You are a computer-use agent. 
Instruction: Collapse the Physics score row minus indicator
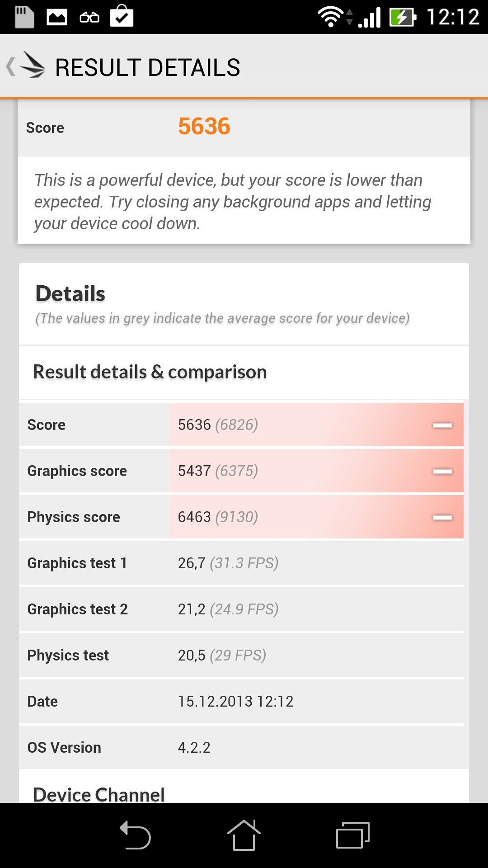tap(442, 517)
